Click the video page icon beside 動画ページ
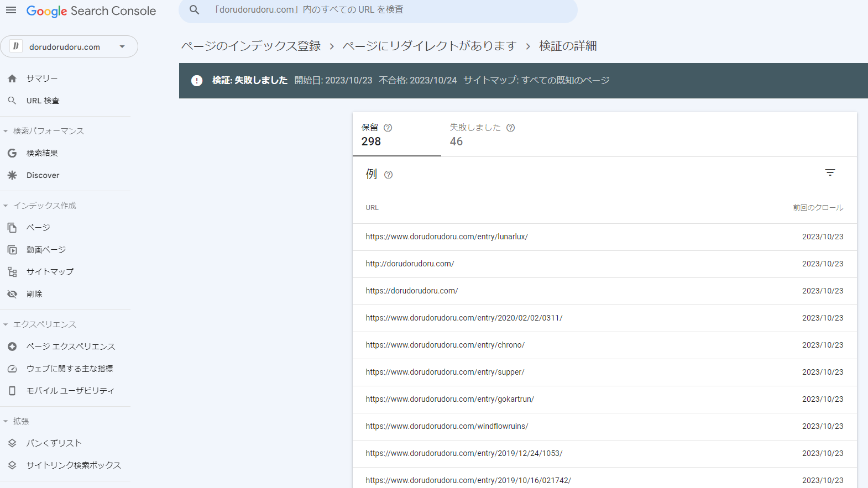The height and width of the screenshot is (488, 868). point(12,250)
